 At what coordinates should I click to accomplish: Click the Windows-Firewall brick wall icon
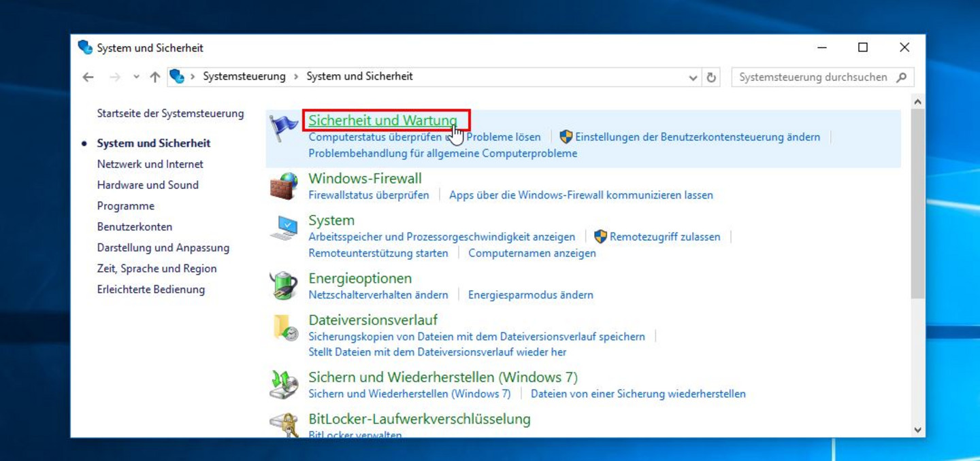284,186
